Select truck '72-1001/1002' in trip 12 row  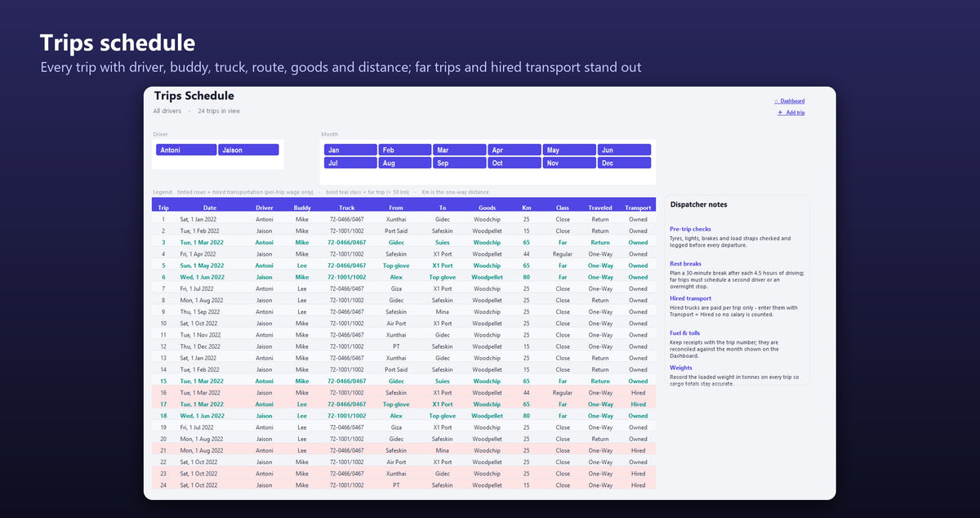click(x=347, y=346)
